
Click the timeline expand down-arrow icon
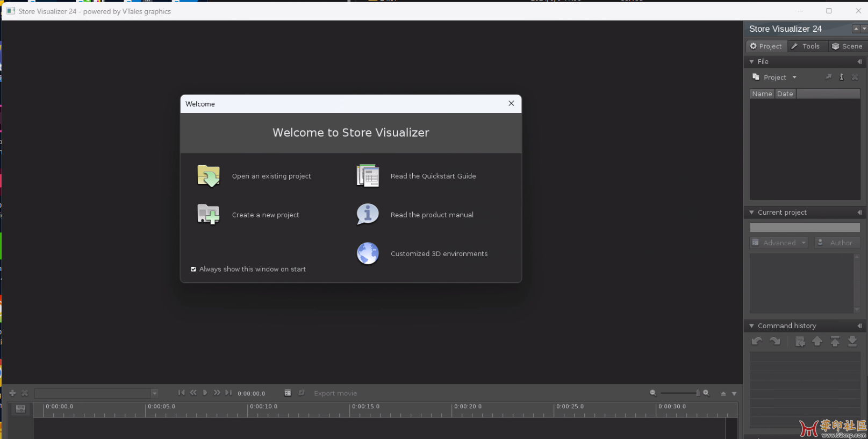tap(734, 394)
